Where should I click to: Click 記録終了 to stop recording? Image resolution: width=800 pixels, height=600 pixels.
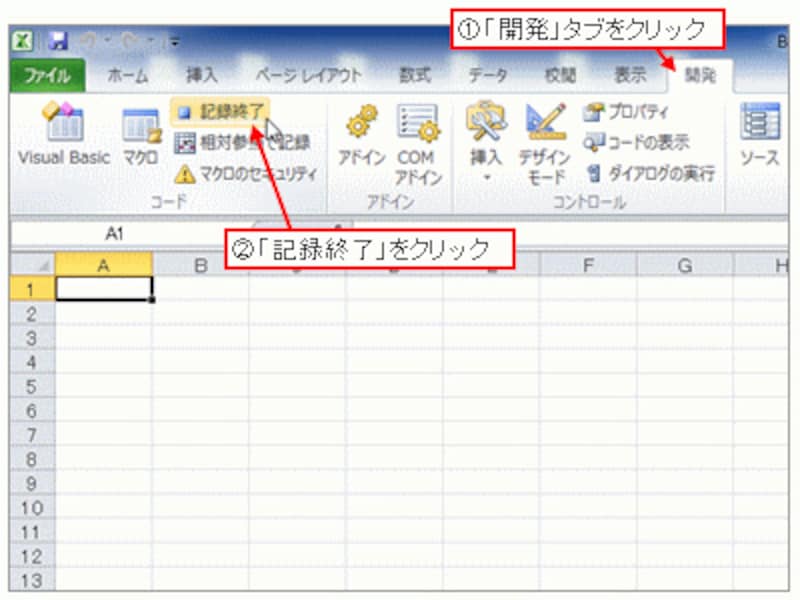coord(222,112)
